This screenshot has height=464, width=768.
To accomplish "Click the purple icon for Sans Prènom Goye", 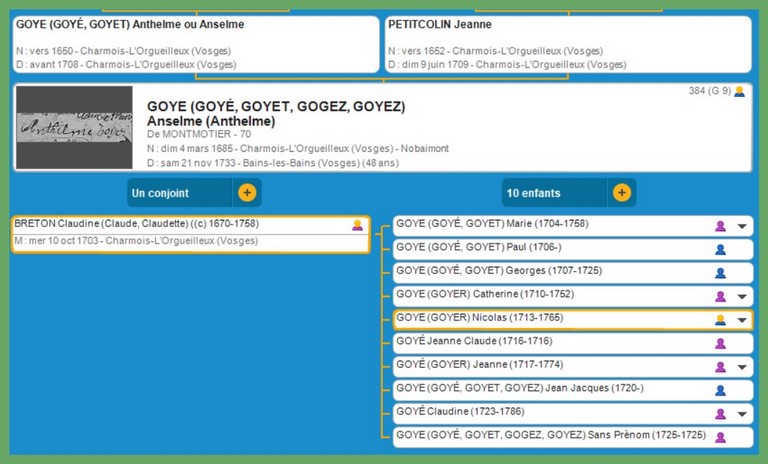I will (720, 437).
